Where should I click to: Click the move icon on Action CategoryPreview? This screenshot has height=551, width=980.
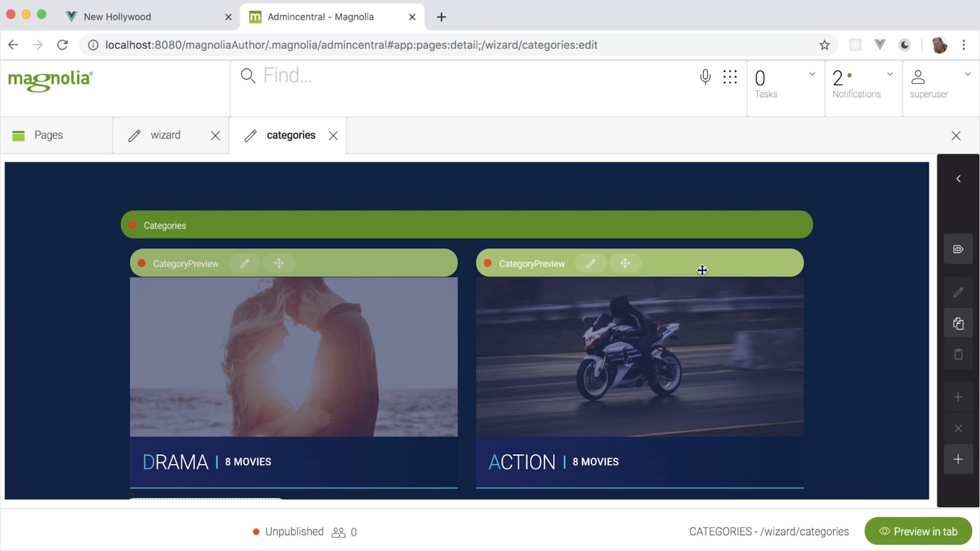click(625, 264)
